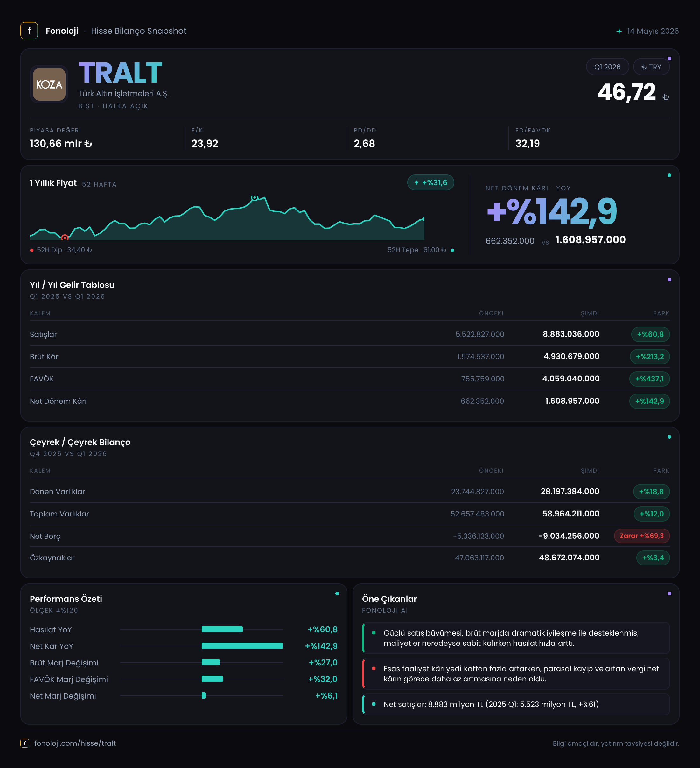Click the current Satışlar value 8.883.036.000
Viewport: 700px width, 768px height.
(571, 334)
